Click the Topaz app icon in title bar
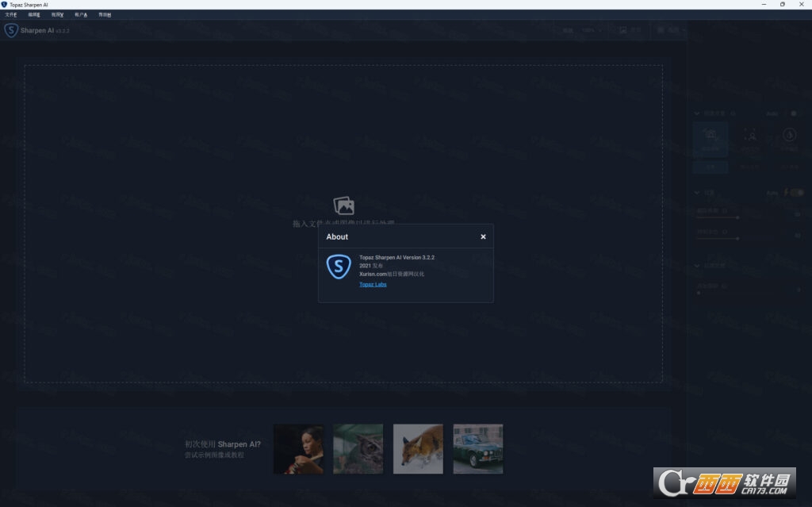Screen dimensions: 812x507 [4, 4]
